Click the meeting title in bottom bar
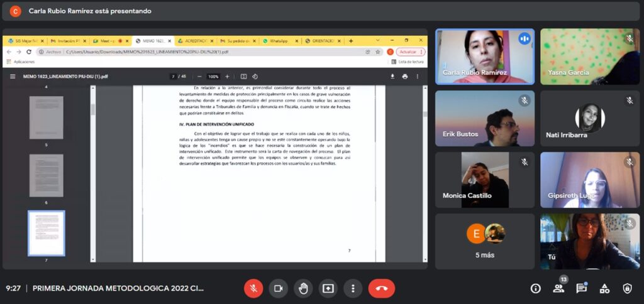This screenshot has height=304, width=644. pos(118,288)
